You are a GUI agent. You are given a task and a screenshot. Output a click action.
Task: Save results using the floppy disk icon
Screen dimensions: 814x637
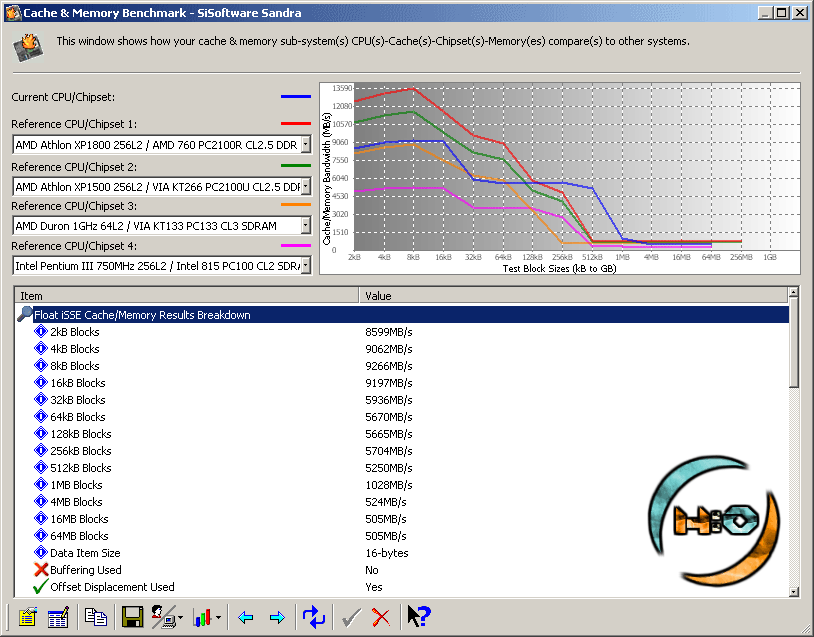point(132,617)
